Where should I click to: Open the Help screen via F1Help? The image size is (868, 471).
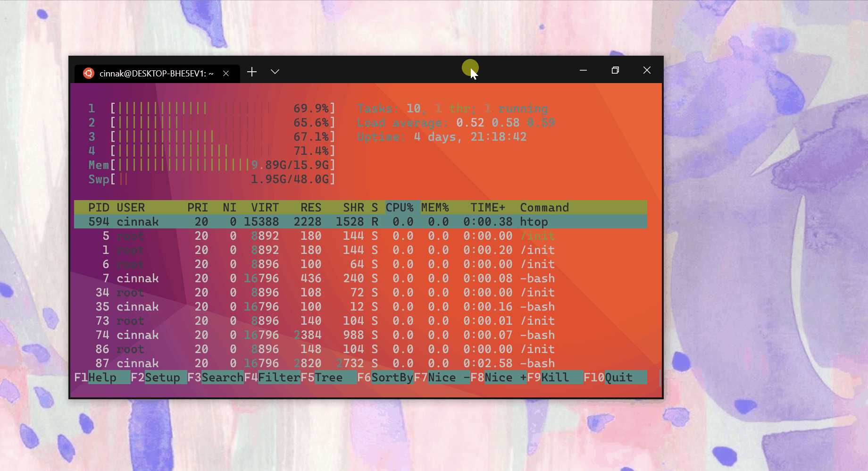point(94,377)
